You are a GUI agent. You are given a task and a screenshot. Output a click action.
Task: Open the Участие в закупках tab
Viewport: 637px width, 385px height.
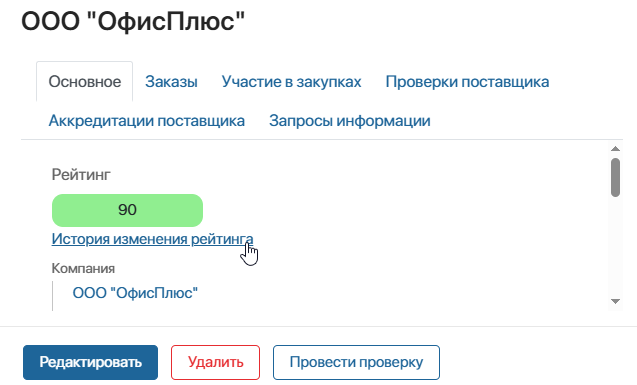[291, 82]
